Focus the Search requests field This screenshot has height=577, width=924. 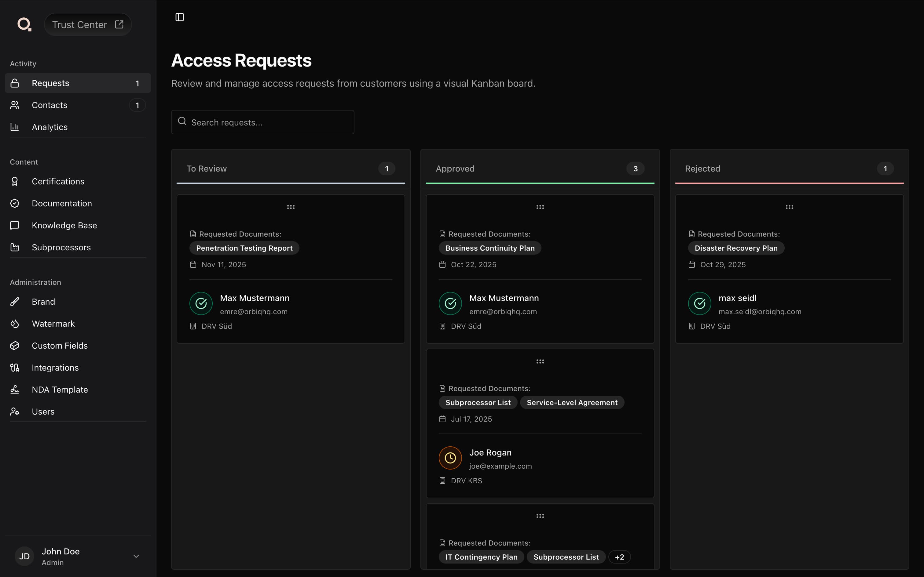263,122
